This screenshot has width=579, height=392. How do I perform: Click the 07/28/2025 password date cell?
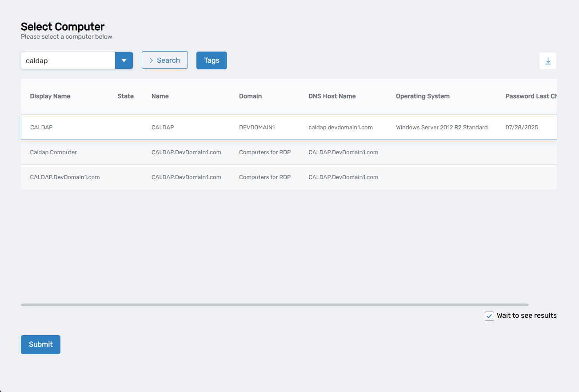point(522,128)
